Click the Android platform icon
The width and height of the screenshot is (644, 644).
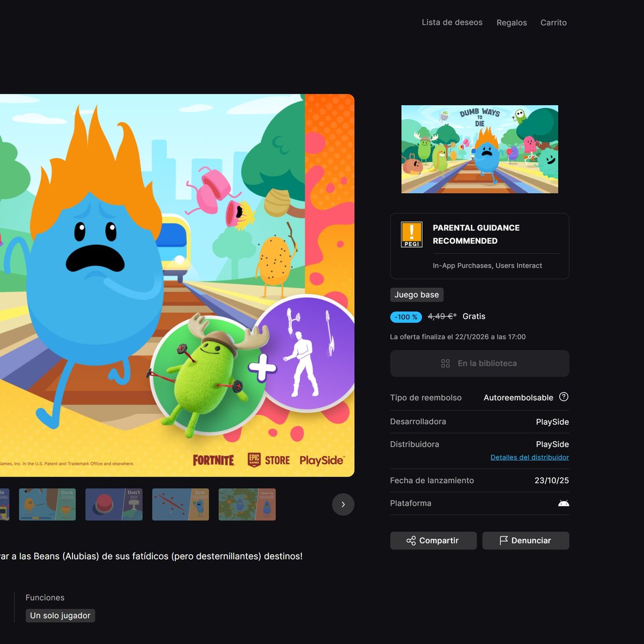(x=563, y=503)
